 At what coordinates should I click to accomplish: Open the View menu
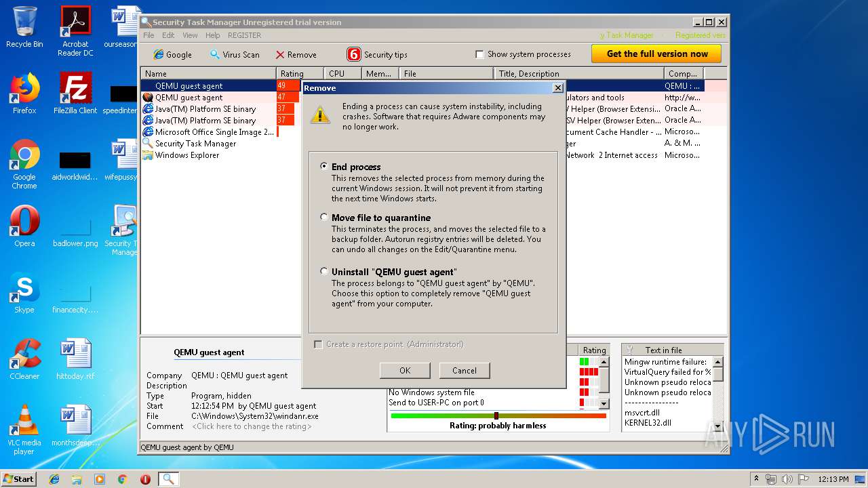click(191, 35)
